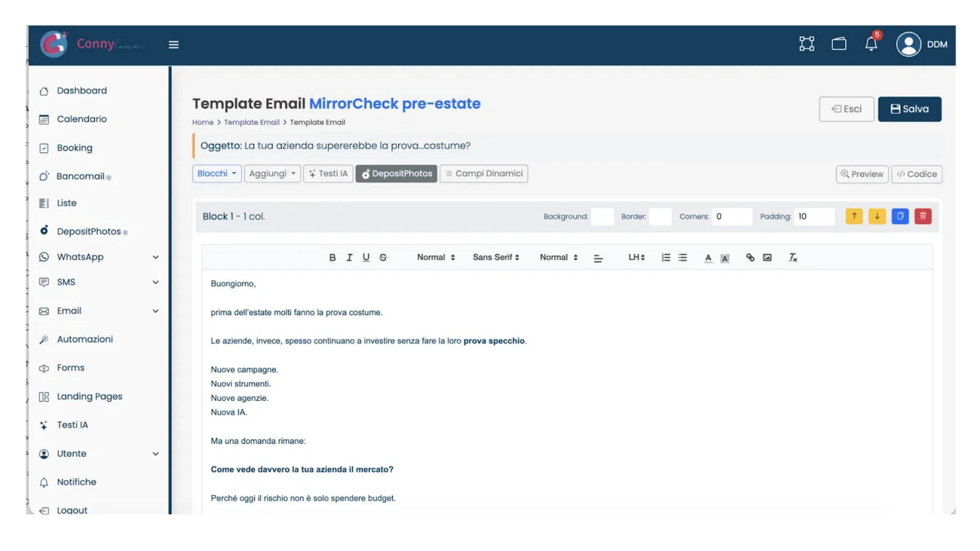Insert a hyperlink with the link icon

click(750, 258)
